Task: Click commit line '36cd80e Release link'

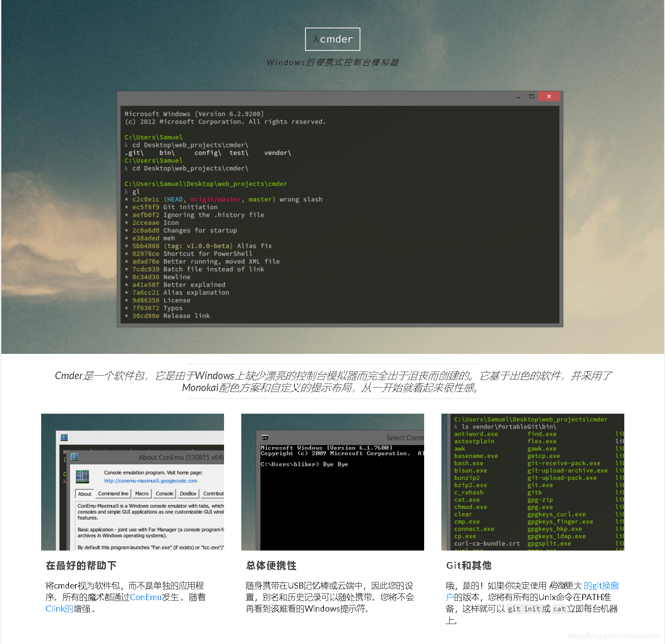Action: click(x=167, y=316)
